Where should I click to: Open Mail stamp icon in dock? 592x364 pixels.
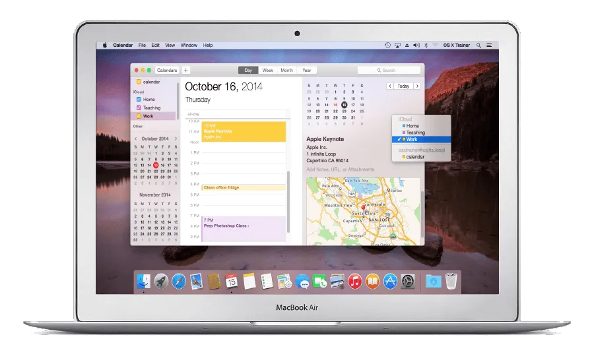[x=196, y=282]
